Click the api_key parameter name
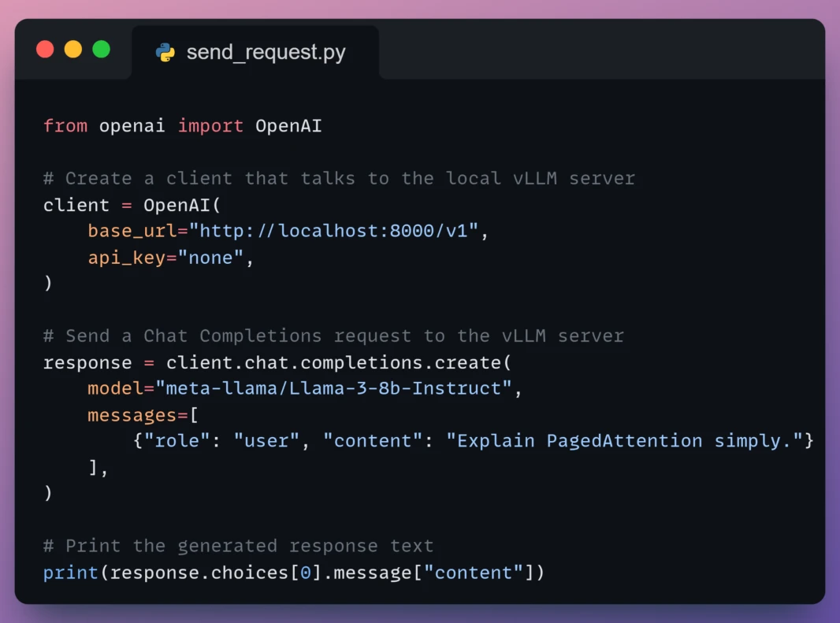 (127, 258)
